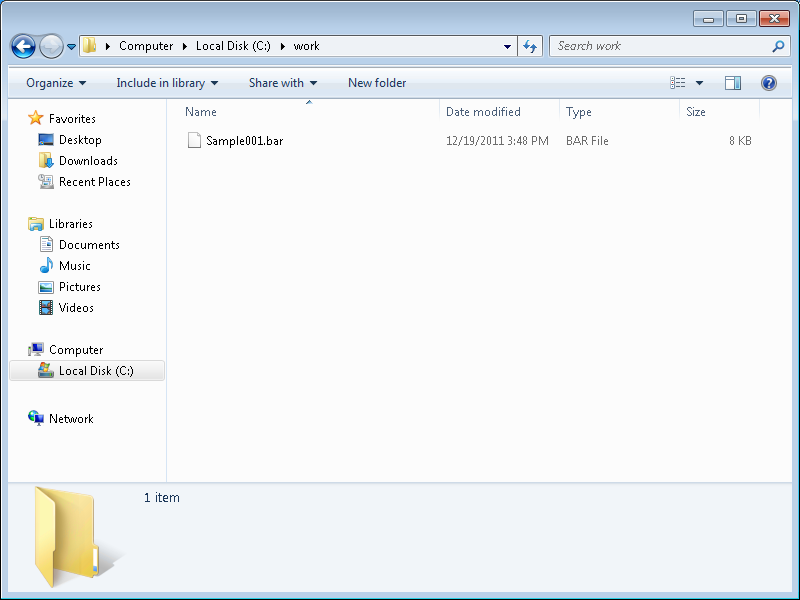Screen dimensions: 800x600
Task: Open the Include in library menu
Action: [167, 83]
